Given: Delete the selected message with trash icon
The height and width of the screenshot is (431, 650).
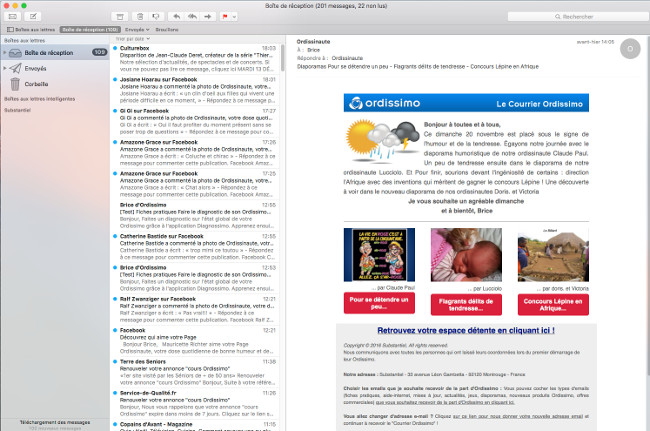Looking at the screenshot, I should pos(140,17).
